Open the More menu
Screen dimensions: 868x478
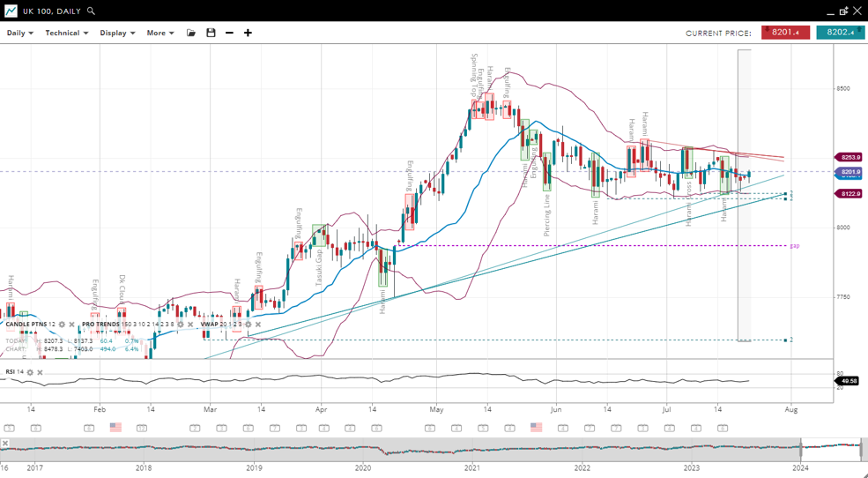(x=160, y=33)
